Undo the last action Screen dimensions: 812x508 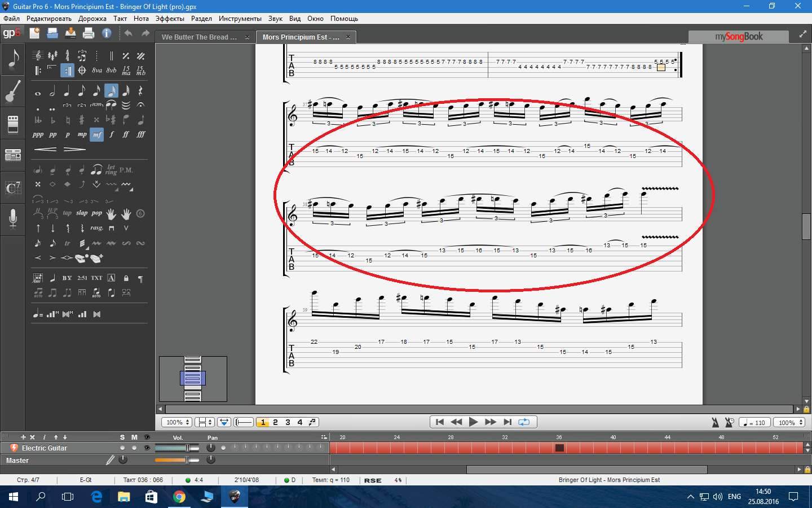pyautogui.click(x=129, y=33)
